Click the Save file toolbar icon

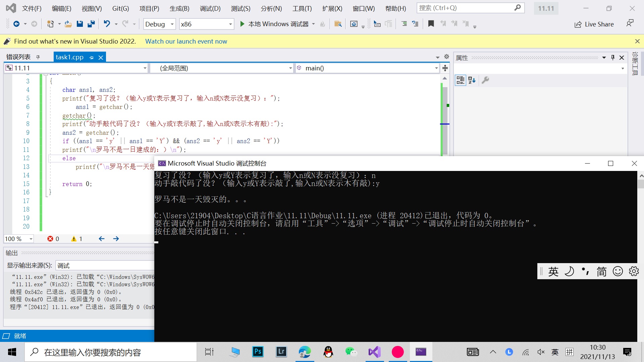click(x=79, y=24)
